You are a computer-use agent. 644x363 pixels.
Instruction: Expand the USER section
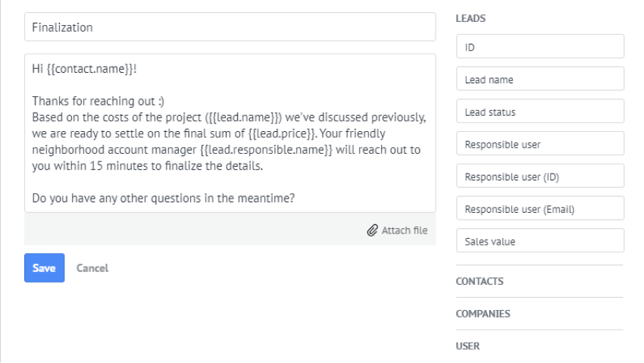467,346
